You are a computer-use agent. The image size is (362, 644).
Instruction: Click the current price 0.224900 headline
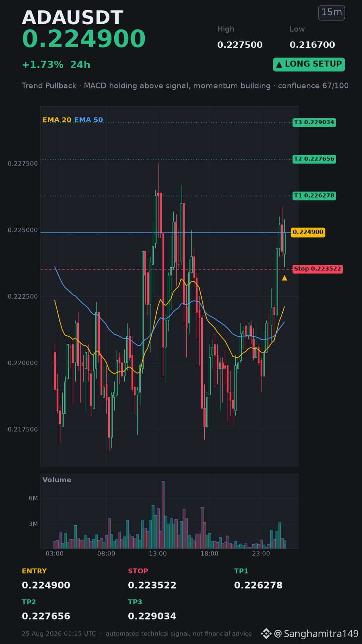coord(84,39)
